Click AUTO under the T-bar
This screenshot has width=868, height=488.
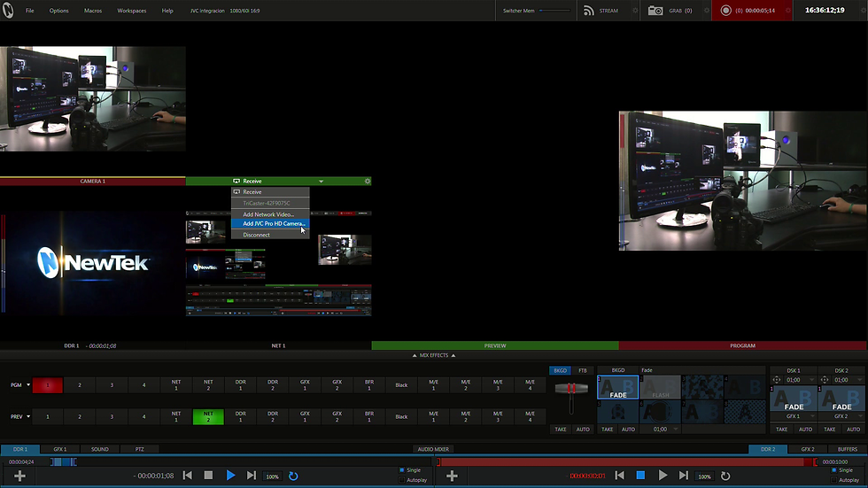583,430
